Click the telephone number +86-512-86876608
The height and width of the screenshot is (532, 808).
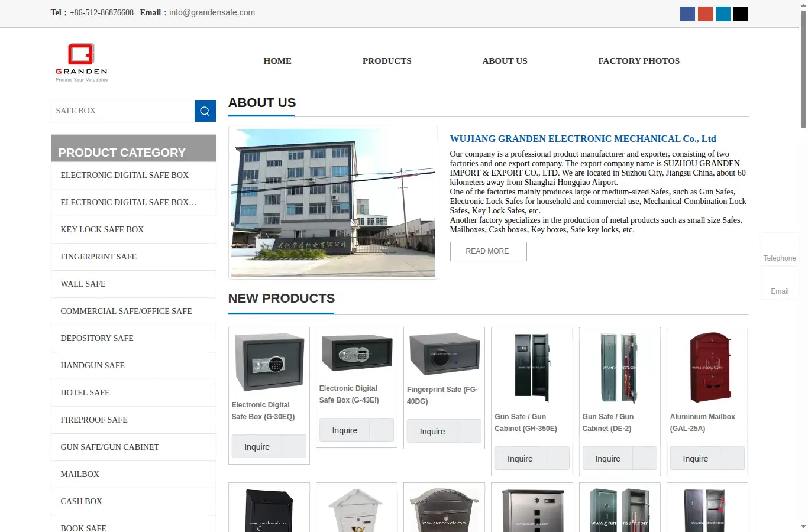click(x=102, y=12)
